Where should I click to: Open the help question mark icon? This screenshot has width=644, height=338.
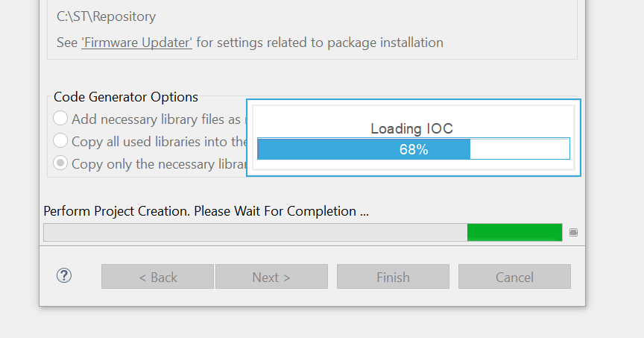(64, 275)
